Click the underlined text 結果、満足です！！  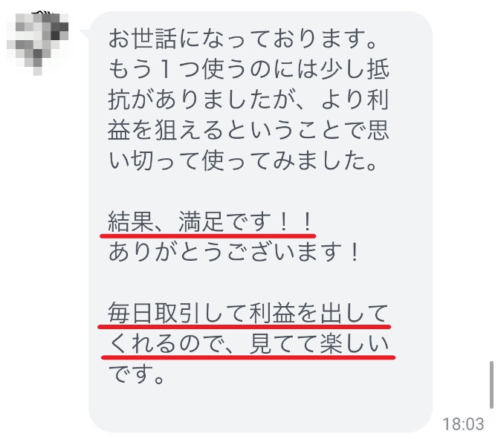(210, 222)
